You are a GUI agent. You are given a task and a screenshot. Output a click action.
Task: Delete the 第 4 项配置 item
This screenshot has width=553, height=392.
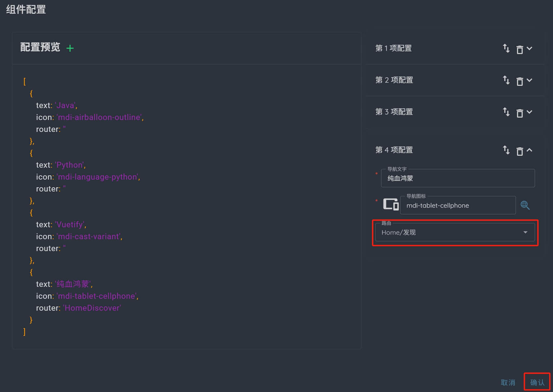tap(520, 151)
